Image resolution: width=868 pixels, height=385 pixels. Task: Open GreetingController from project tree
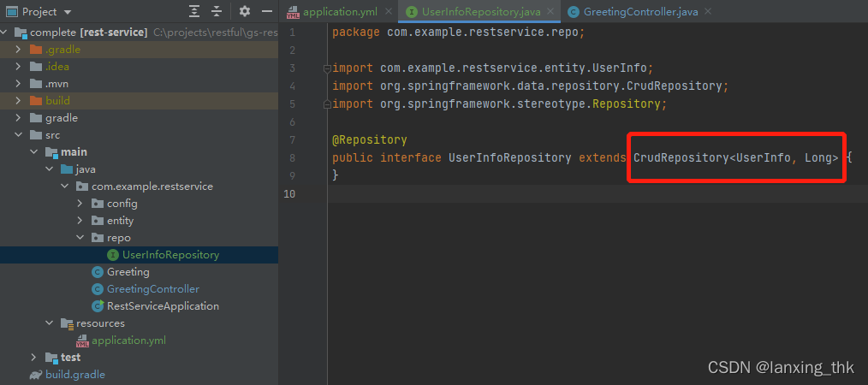152,289
